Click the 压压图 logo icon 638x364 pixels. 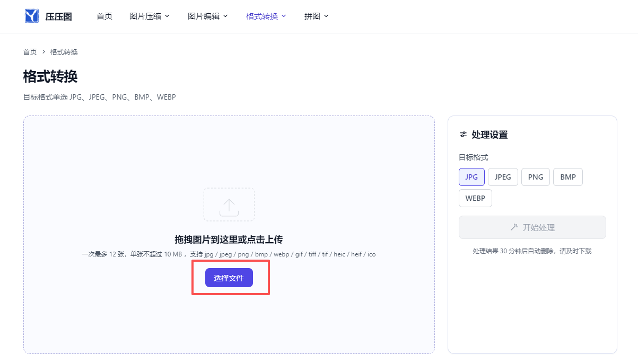[32, 16]
